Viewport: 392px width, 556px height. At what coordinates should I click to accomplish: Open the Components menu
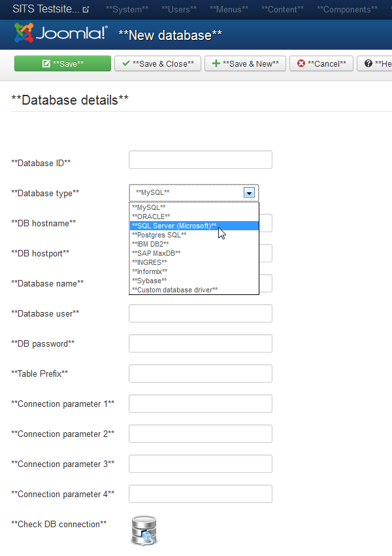347,10
